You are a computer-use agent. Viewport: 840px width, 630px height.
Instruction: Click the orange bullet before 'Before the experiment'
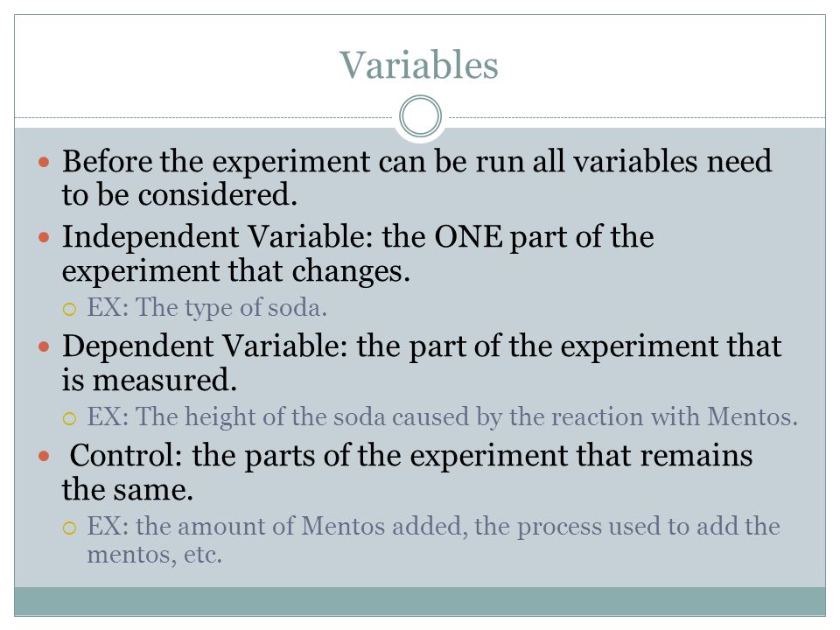tap(44, 161)
